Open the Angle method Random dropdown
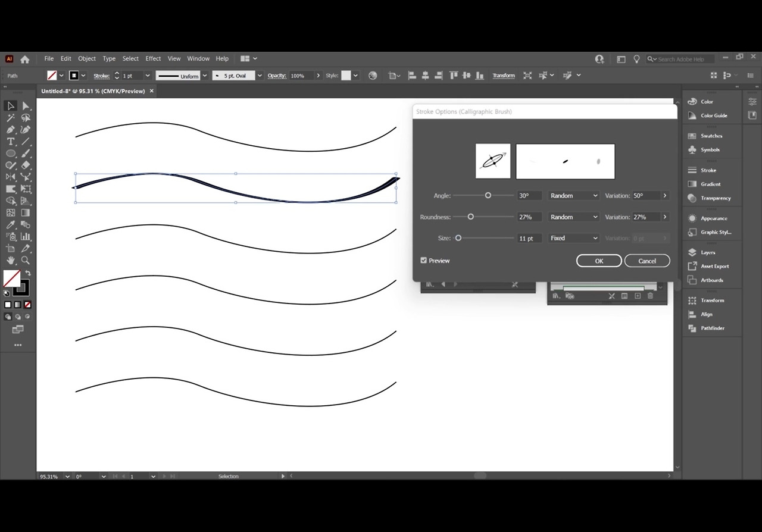Viewport: 762px width, 532px height. pyautogui.click(x=573, y=196)
